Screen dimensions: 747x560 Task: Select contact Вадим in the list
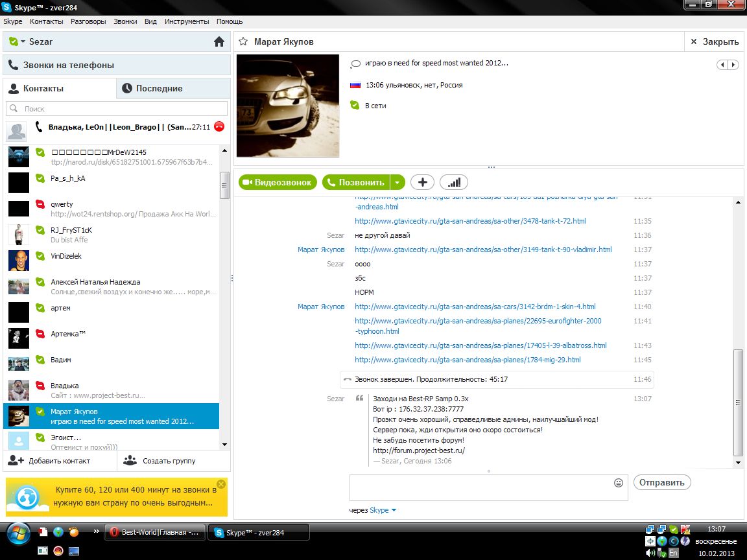click(112, 364)
